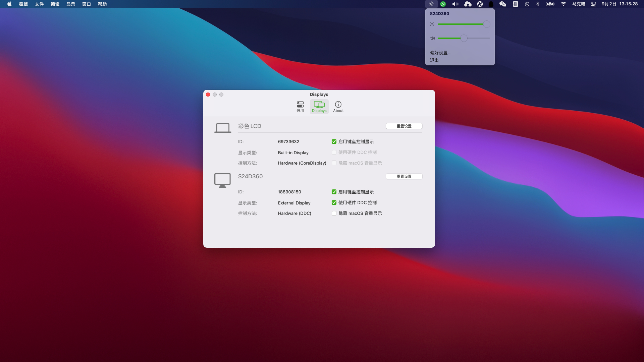Switch to the About tab
This screenshot has width=644, height=362.
point(338,107)
